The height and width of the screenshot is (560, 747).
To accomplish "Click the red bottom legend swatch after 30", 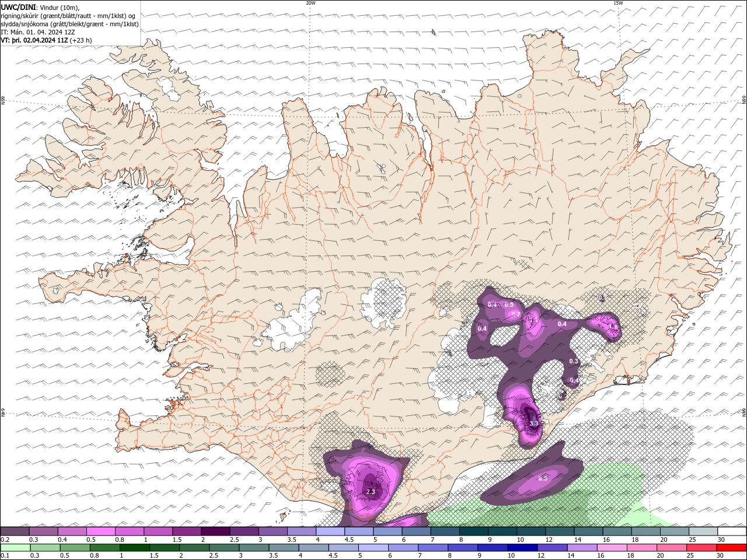I will pos(731,548).
